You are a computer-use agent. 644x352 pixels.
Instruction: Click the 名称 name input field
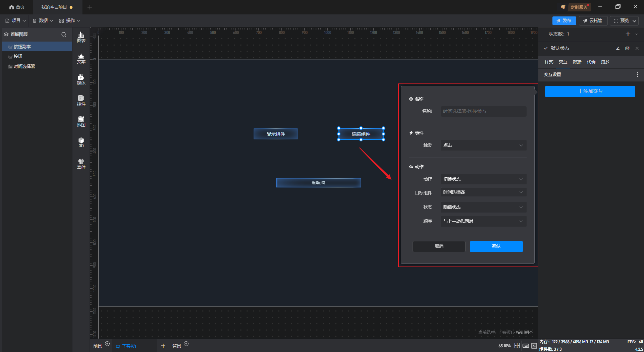click(x=483, y=111)
